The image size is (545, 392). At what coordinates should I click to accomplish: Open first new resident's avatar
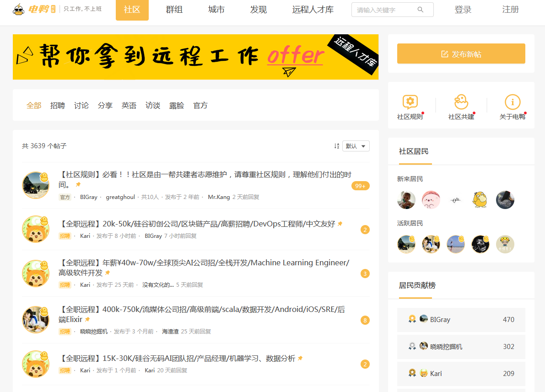(406, 200)
